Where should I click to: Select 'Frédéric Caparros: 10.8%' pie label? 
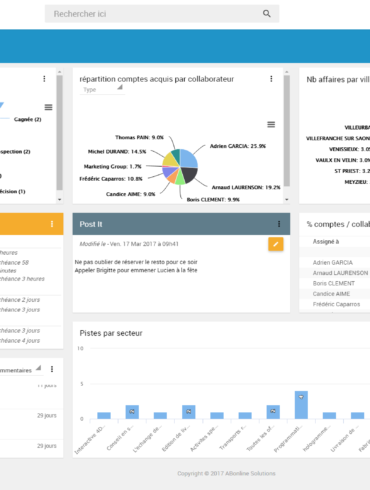[111, 179]
